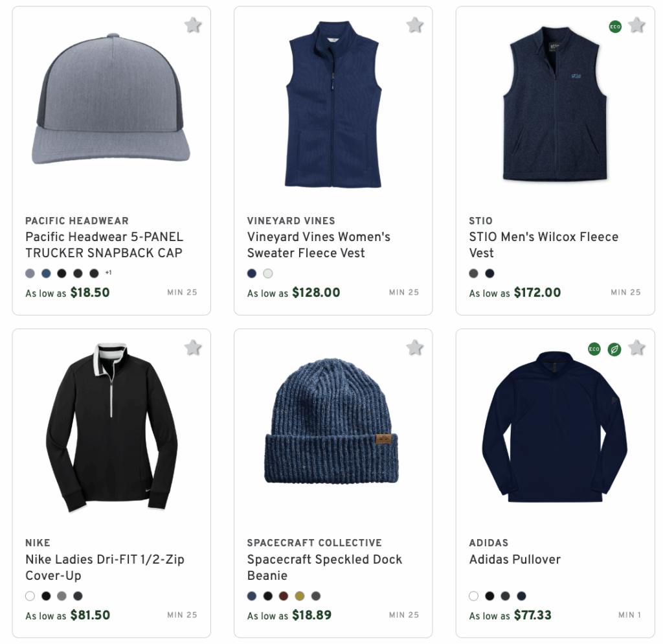Screen dimensions: 663x644
Task: Star the Nike Dri-FIT cover-up
Action: [192, 347]
